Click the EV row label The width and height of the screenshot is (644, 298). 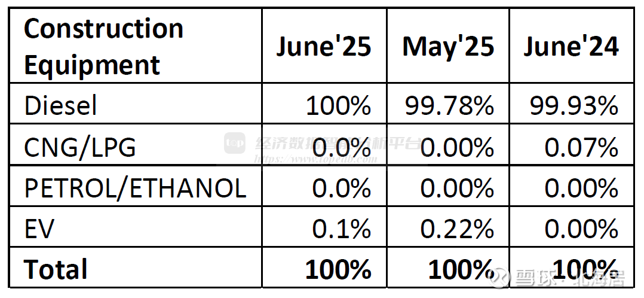(39, 229)
